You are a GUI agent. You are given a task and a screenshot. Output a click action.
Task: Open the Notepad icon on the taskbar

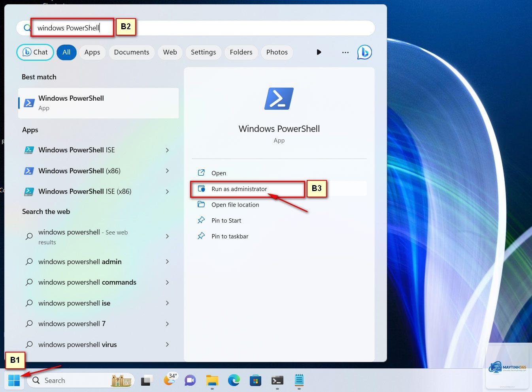[299, 381]
